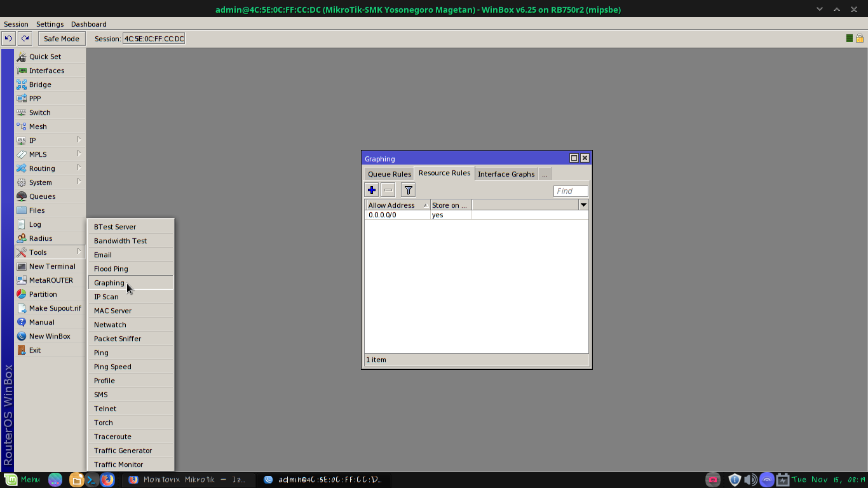Open MAC Server from Tools menu
This screenshot has width=868, height=488.
(x=130, y=311)
